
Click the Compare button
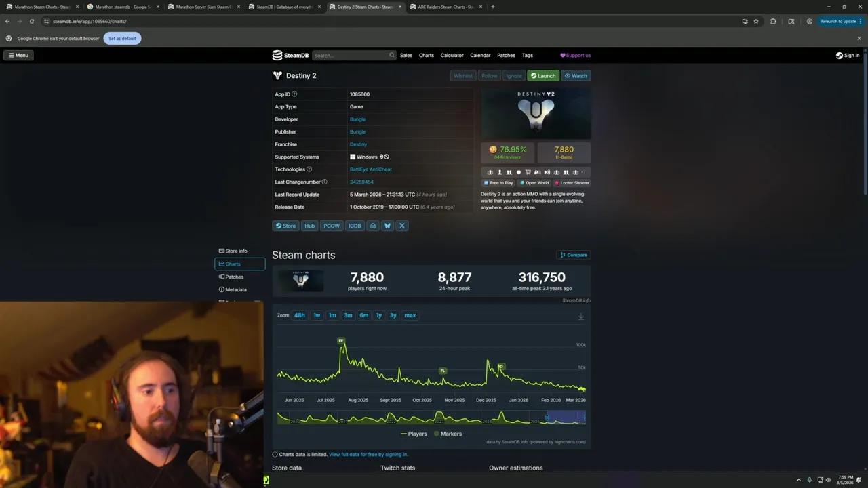[574, 255]
